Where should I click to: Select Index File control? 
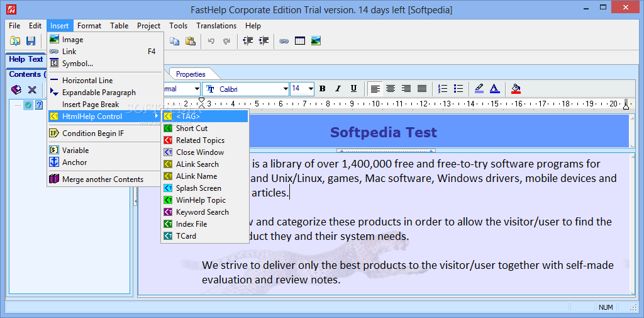(x=205, y=224)
